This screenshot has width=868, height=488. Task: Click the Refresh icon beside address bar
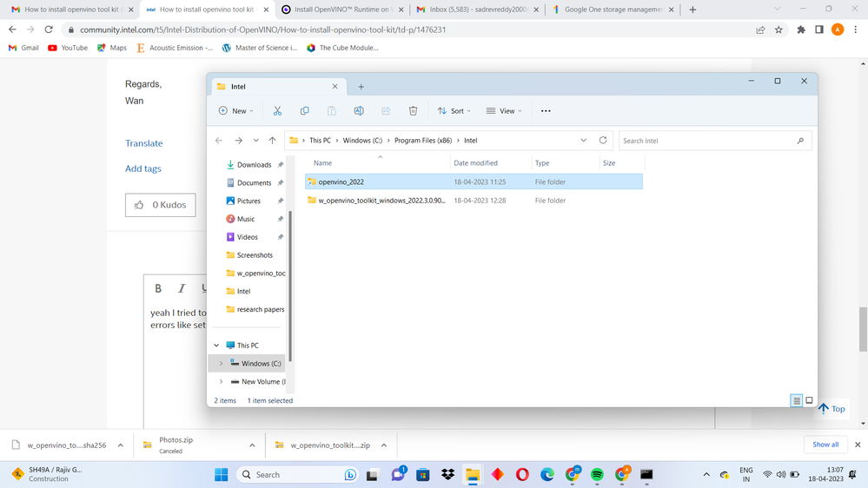pos(603,140)
